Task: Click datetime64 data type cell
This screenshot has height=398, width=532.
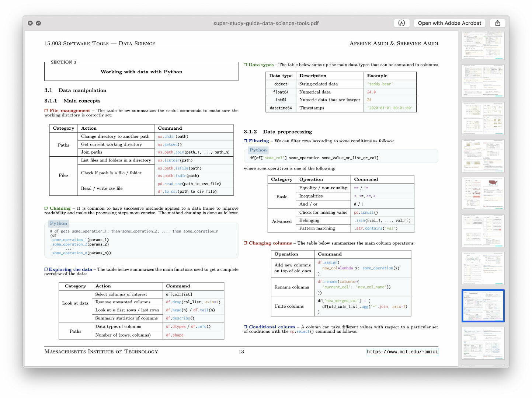Action: click(x=281, y=108)
